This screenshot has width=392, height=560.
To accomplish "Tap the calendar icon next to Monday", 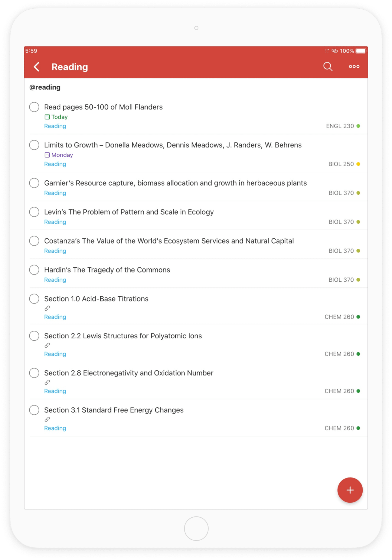I will (47, 155).
